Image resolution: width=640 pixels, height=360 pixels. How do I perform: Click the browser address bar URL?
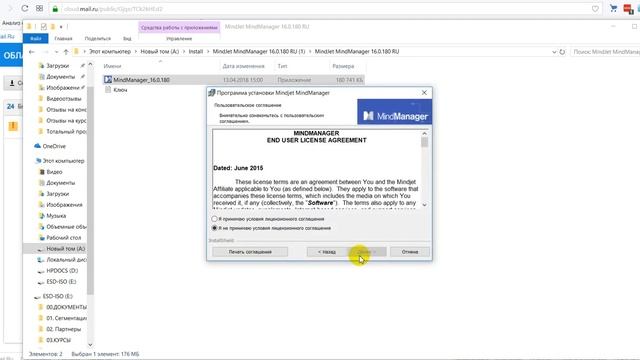pyautogui.click(x=113, y=9)
